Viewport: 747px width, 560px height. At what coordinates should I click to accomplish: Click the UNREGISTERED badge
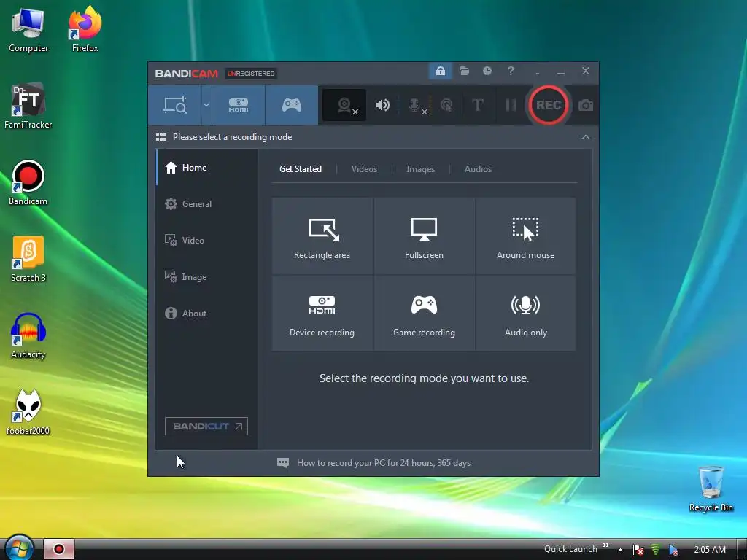tap(251, 74)
